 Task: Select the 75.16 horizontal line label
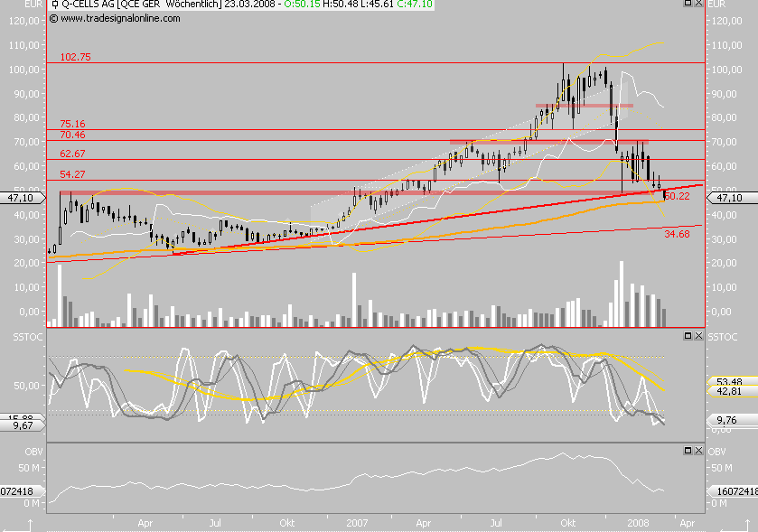72,124
